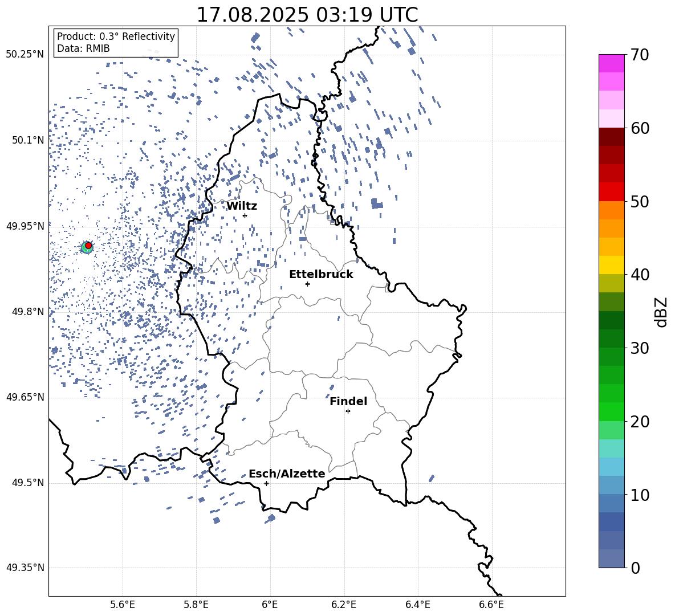Viewport: 675px width, 616px height.
Task: Click the 20 tick label on colorbar
Action: (640, 422)
